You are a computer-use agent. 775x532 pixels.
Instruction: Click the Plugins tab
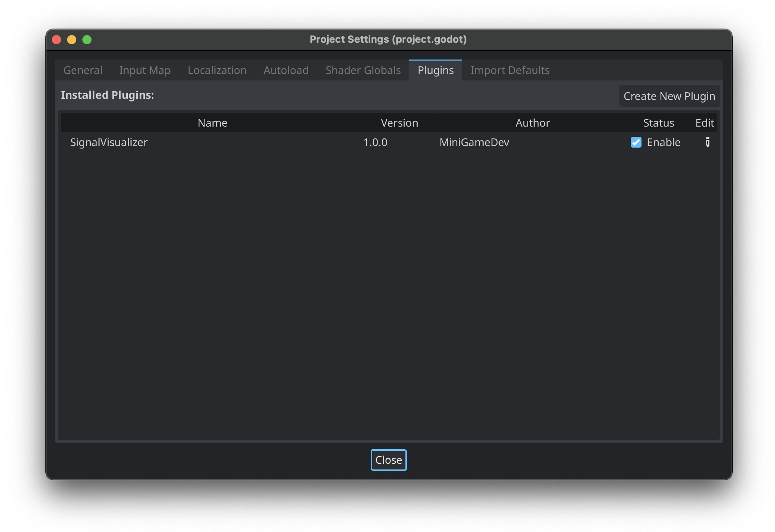click(436, 70)
